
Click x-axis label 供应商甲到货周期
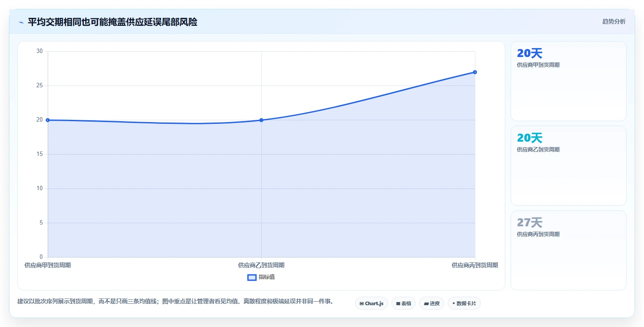coord(48,265)
